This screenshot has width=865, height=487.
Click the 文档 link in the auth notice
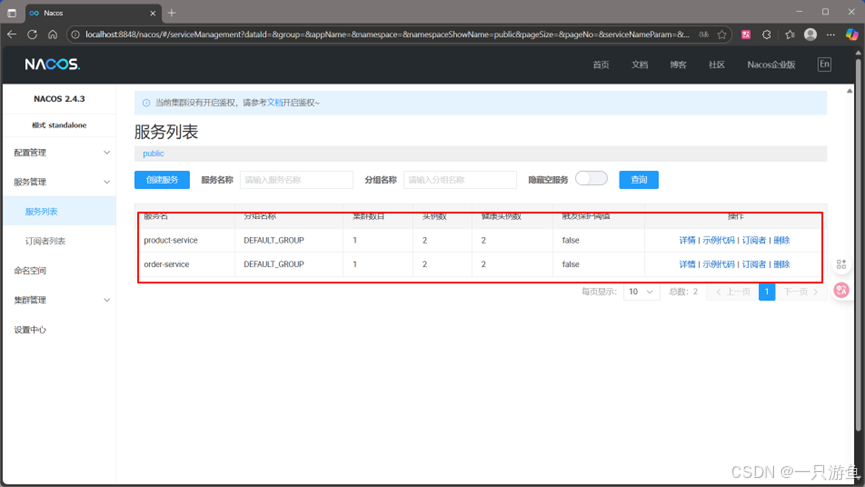275,103
